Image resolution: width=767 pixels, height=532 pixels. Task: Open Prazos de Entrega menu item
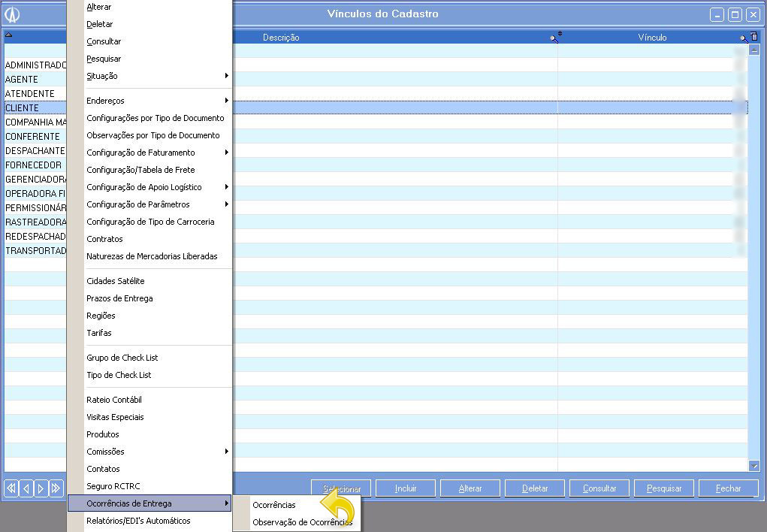(x=119, y=298)
